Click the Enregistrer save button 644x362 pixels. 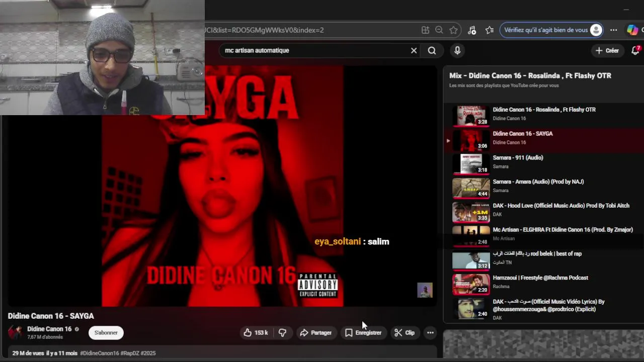[363, 333]
